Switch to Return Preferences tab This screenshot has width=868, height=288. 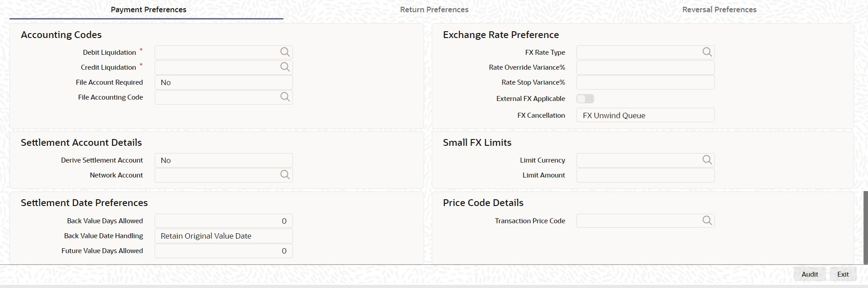point(434,10)
